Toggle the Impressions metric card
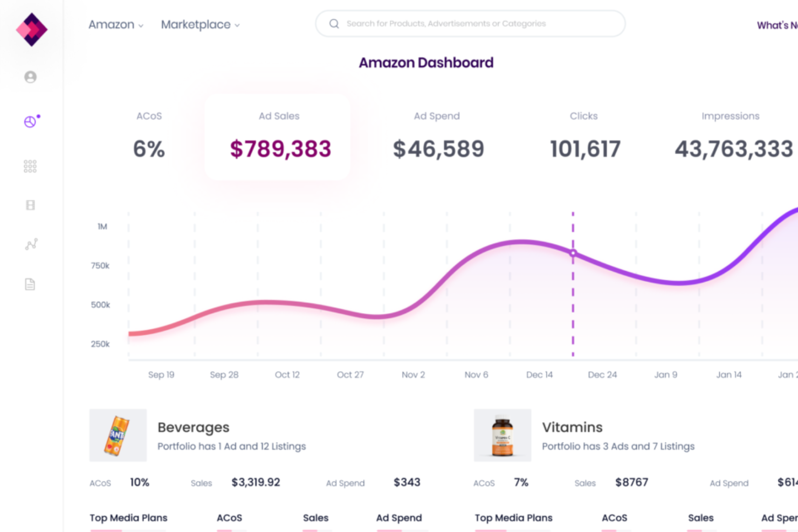The width and height of the screenshot is (798, 532). point(731,135)
